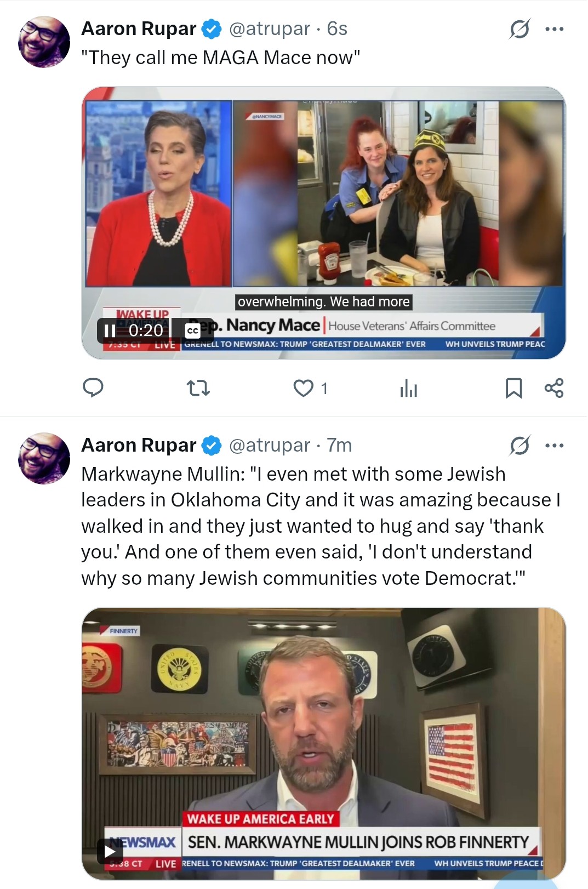Open the Markwayne Mullin tweet text
Image resolution: width=588 pixels, height=889 pixels.
[x=321, y=526]
